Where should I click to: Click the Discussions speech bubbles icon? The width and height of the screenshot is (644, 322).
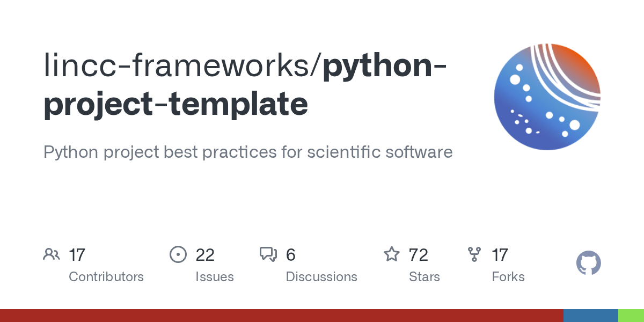tap(268, 254)
